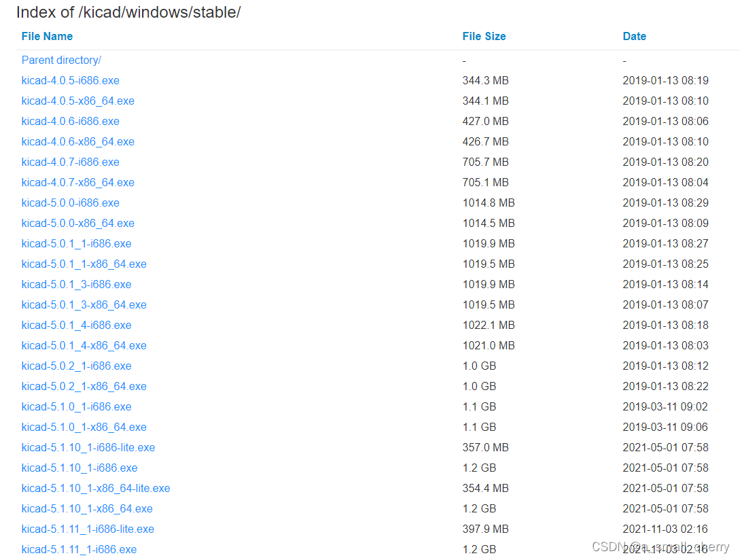Select the 705.7 MB file size text

tap(486, 162)
